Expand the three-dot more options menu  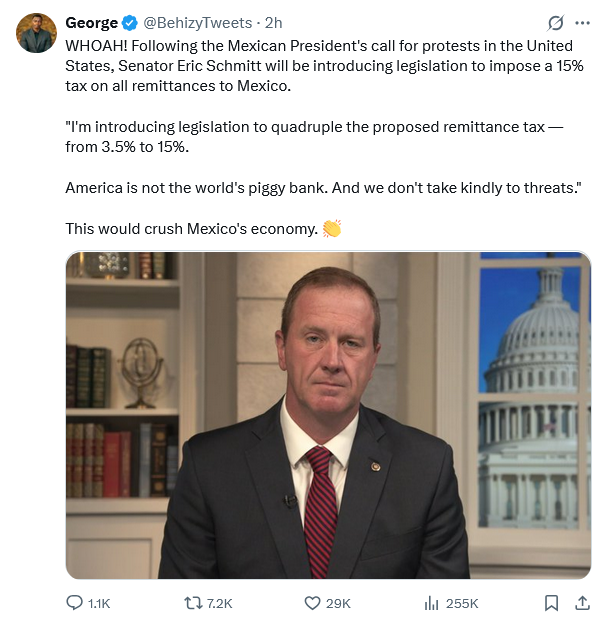pos(583,22)
